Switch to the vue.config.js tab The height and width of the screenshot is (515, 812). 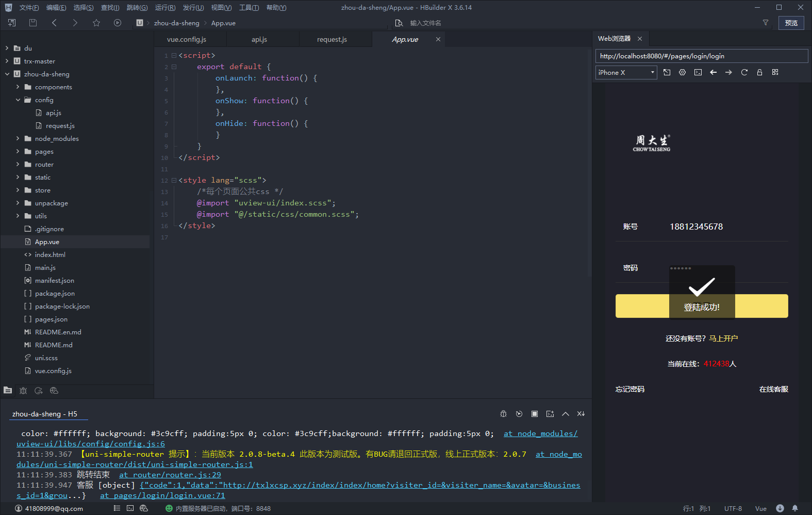tap(187, 39)
